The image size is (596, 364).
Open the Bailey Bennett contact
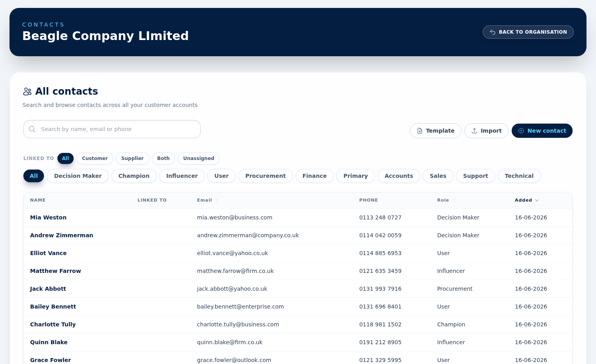coord(53,307)
